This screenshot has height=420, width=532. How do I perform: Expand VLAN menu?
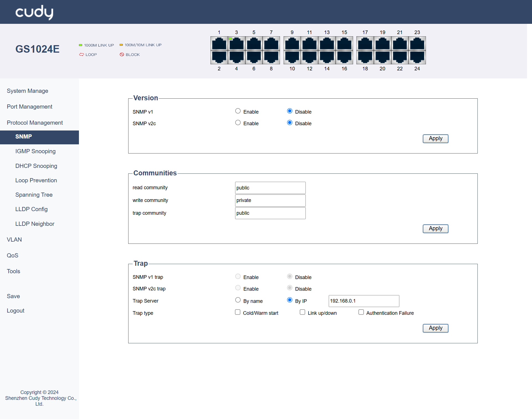[14, 240]
